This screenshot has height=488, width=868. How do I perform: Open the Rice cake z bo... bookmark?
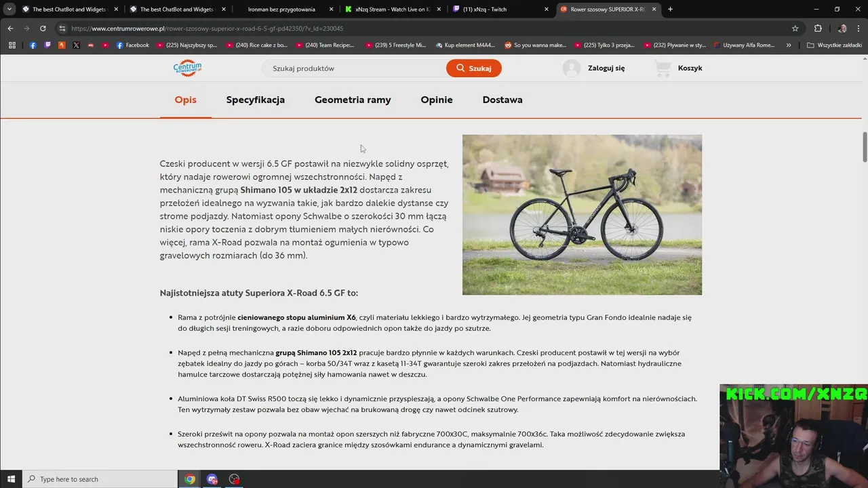[256, 45]
